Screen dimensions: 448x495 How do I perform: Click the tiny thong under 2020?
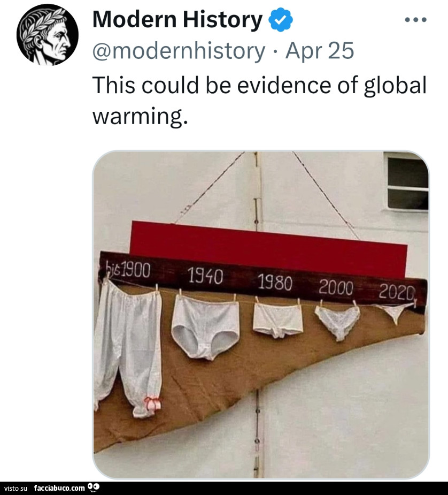pyautogui.click(x=395, y=311)
